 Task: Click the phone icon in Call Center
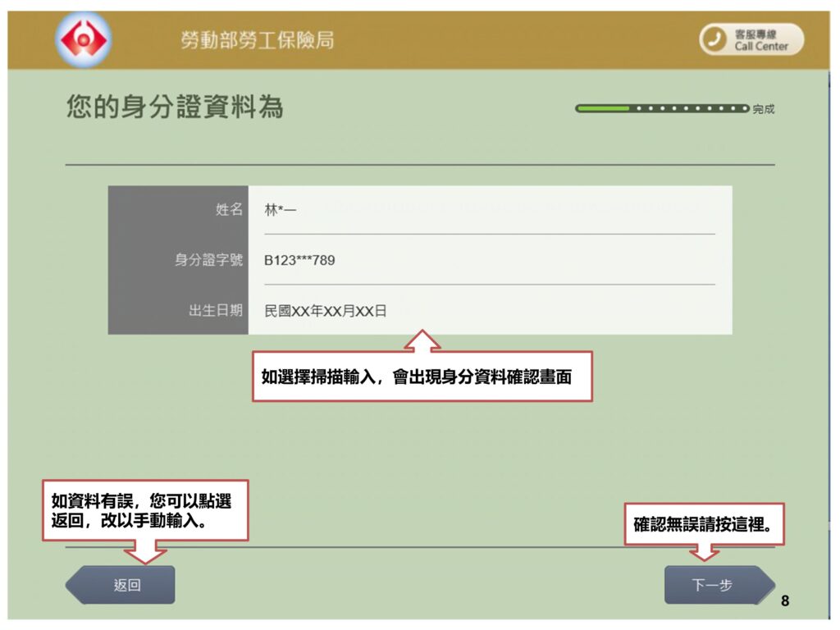click(x=715, y=39)
